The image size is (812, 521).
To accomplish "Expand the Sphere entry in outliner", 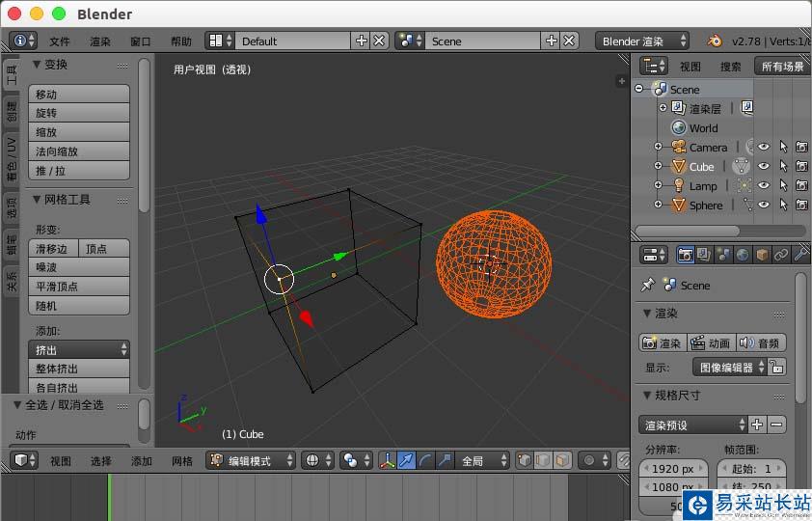I will pos(659,204).
